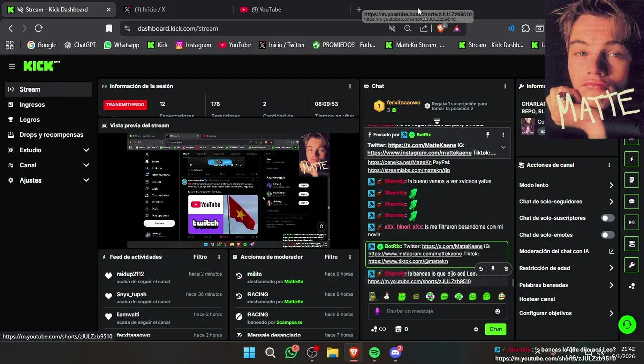Expand the pinned message chevron

point(503,147)
